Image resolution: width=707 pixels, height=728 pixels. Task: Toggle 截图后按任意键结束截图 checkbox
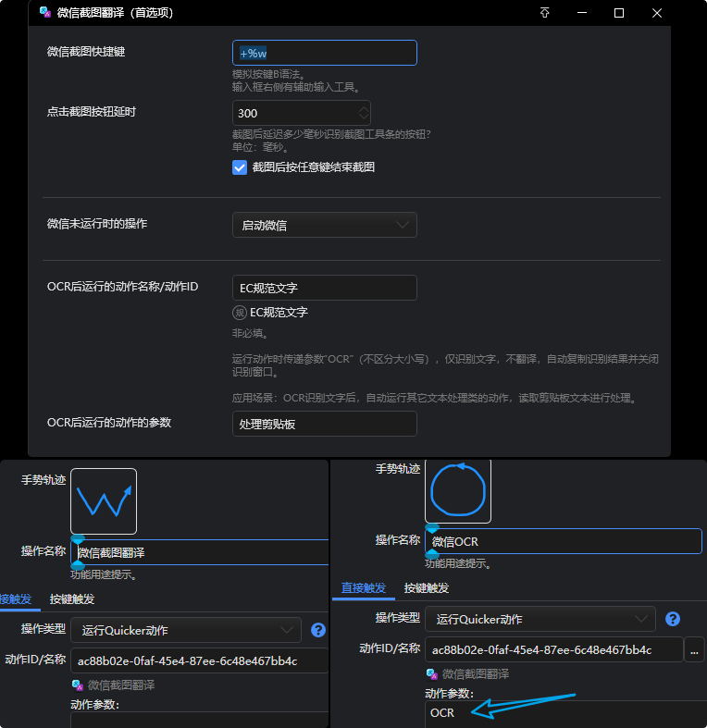coord(240,167)
